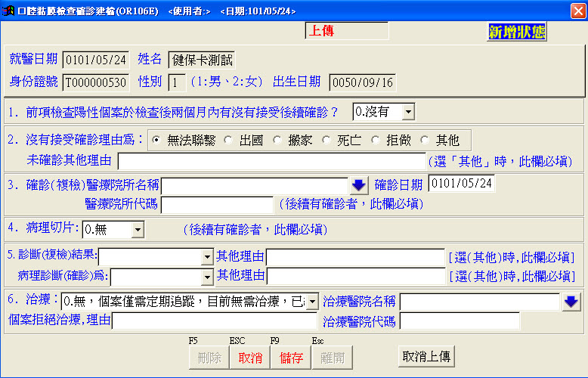Focus the 未確診其他理由 text field
Screen dimensions: 588x378
(272, 161)
